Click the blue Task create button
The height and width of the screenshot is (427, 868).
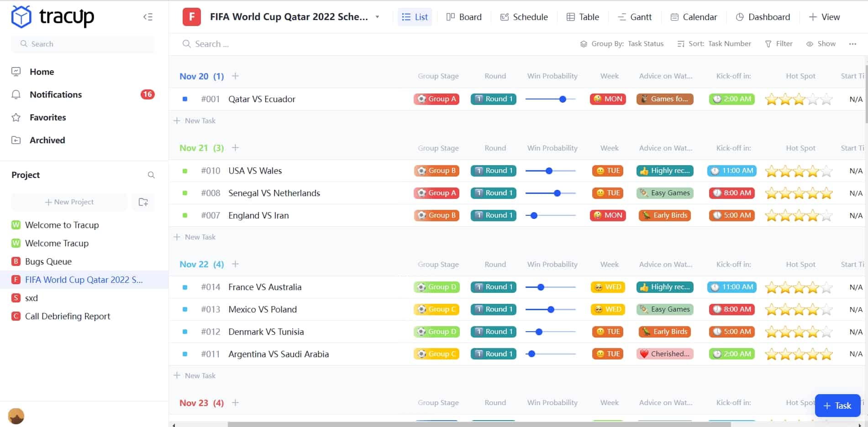837,406
